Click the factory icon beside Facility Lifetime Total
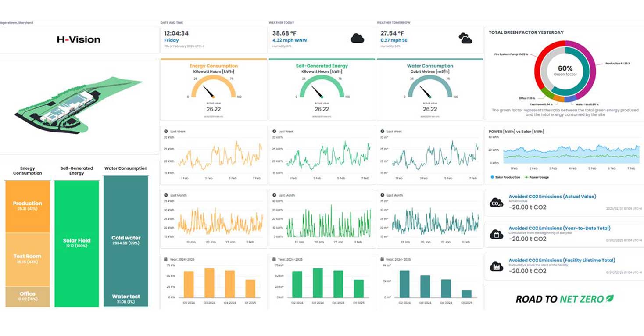This screenshot has width=644, height=336. (x=496, y=266)
